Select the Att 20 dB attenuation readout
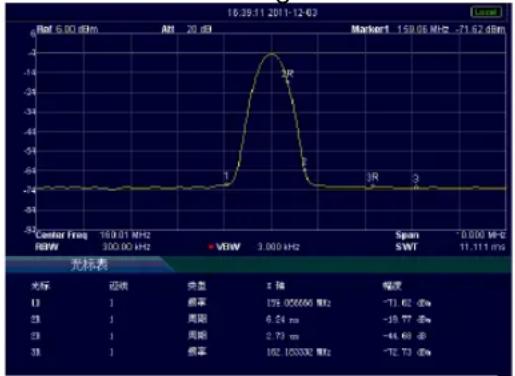Screen dimensions: 515x376 186,29
